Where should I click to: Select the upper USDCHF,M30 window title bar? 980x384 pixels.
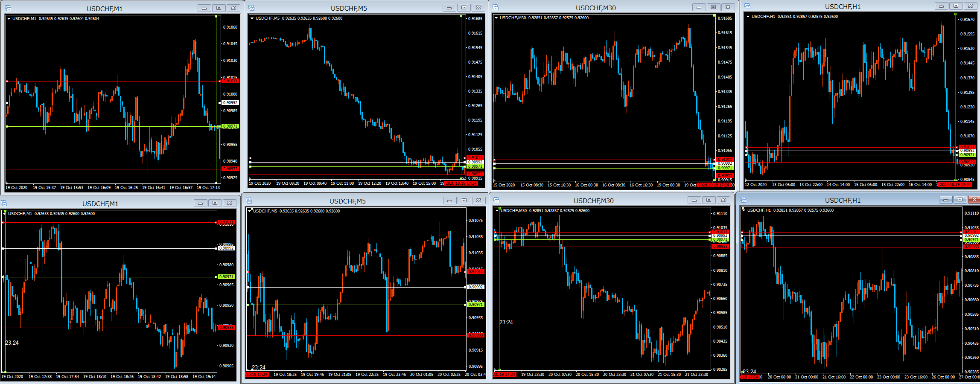click(x=595, y=8)
